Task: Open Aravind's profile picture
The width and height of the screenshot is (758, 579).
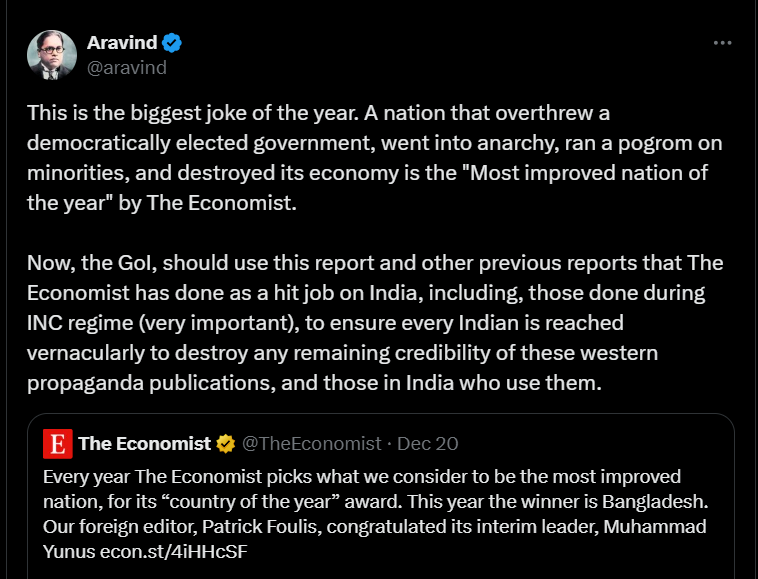Action: click(x=52, y=55)
